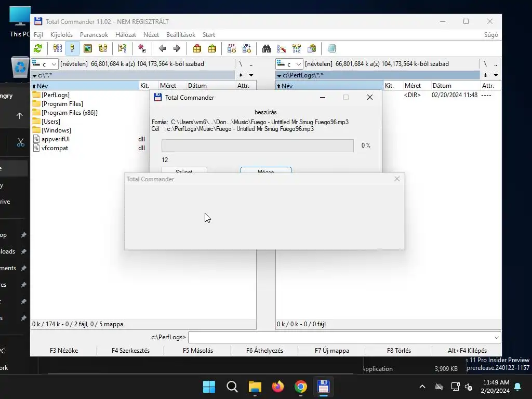Viewport: 532px width, 399px height.
Task: Click the copy names to clipboard icon
Action: point(312,48)
